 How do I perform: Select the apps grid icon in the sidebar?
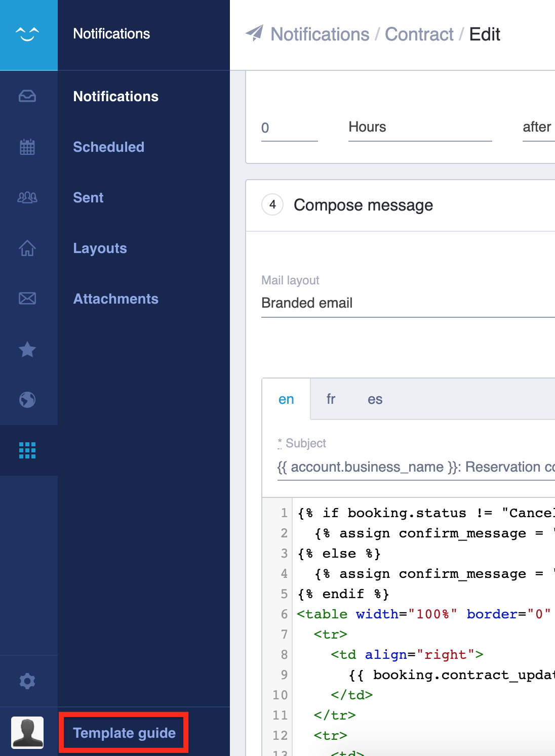click(28, 450)
